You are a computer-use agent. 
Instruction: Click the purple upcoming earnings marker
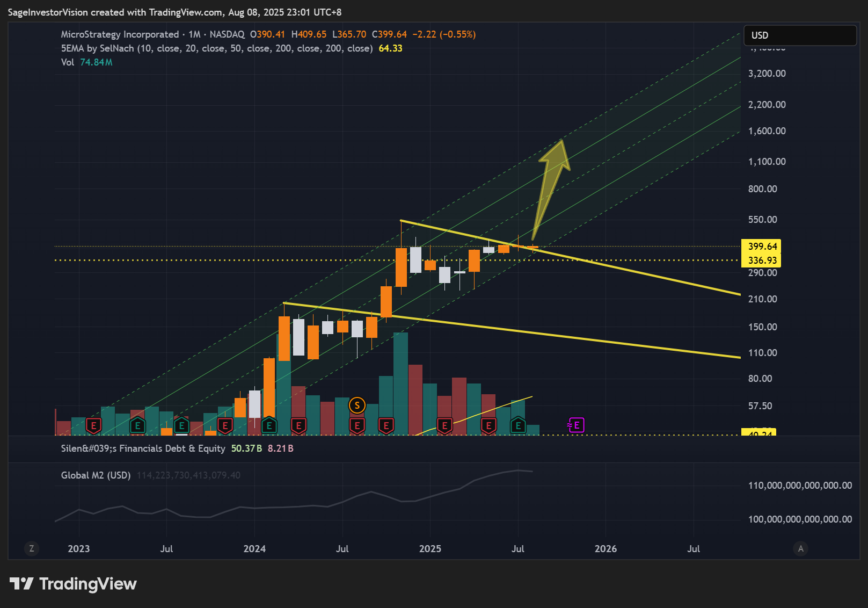click(576, 425)
